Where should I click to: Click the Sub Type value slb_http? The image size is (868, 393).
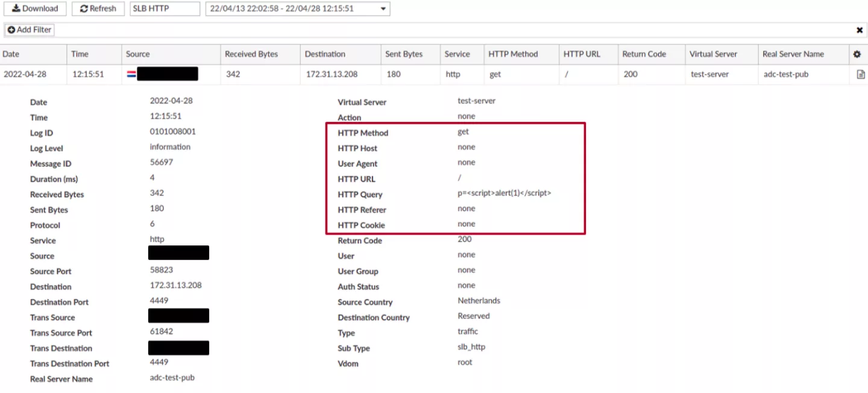[x=471, y=347]
